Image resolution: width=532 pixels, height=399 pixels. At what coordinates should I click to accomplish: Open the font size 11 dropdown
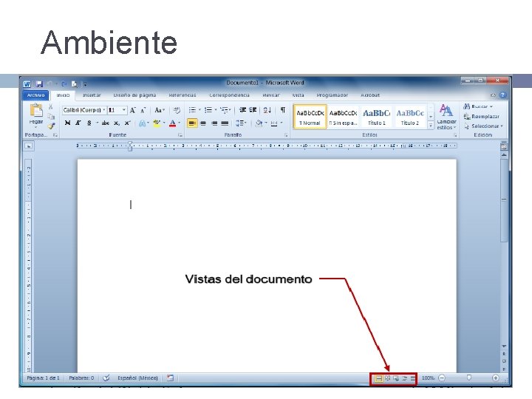tap(124, 110)
